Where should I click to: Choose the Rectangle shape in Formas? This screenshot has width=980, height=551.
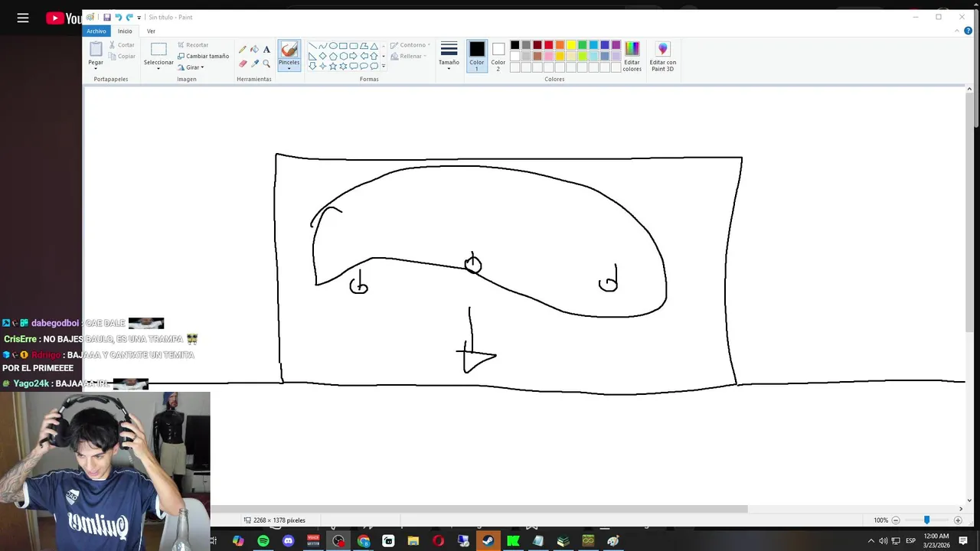(343, 46)
